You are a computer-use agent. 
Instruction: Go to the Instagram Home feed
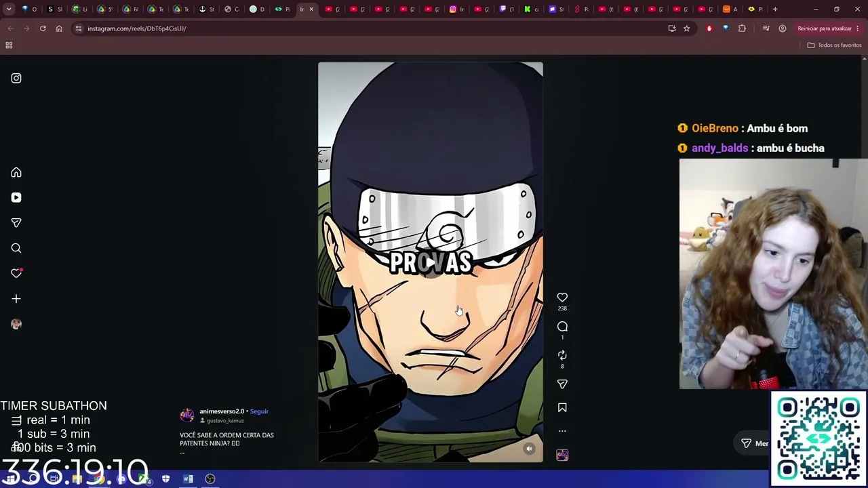coord(16,172)
